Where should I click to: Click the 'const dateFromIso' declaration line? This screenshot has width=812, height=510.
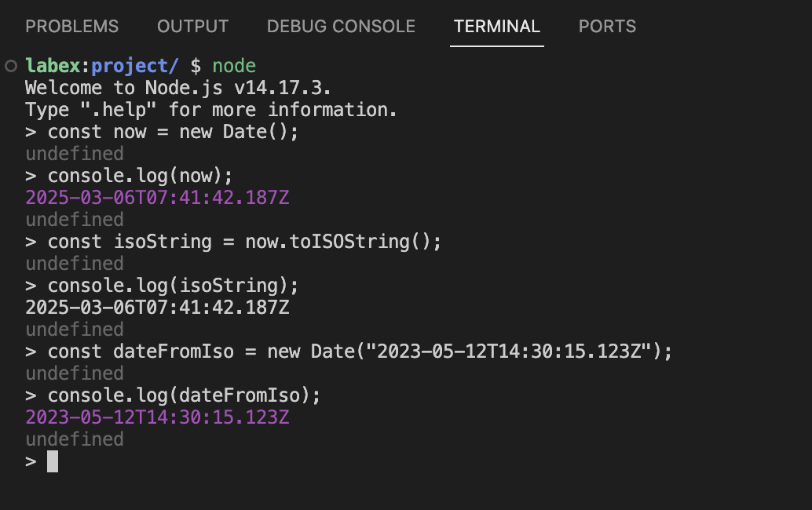tap(360, 352)
